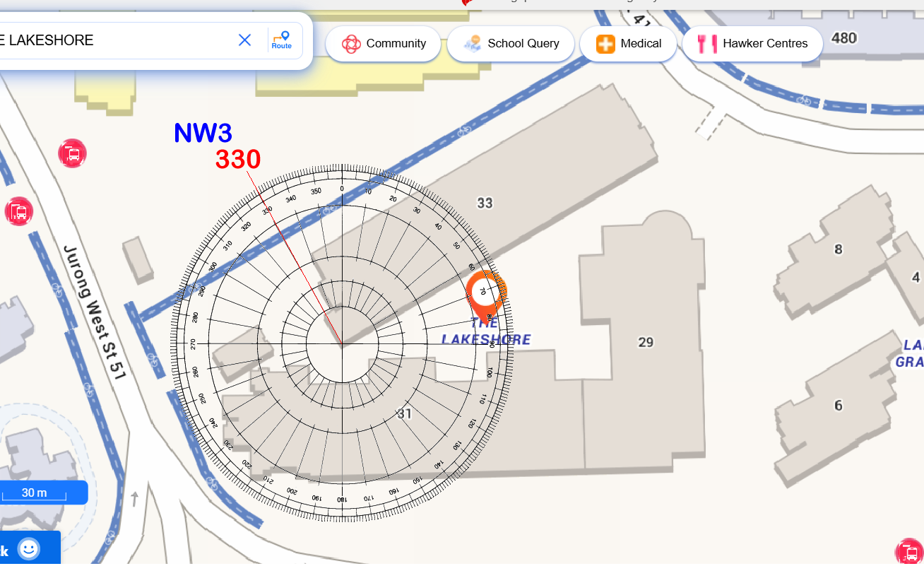Click the Medical orange cross icon
This screenshot has width=924, height=566.
coord(605,44)
